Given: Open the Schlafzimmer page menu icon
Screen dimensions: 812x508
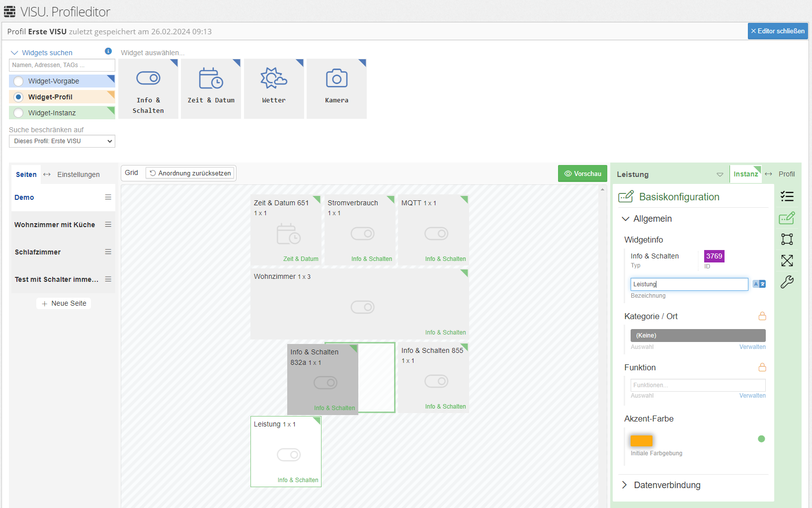Looking at the screenshot, I should [108, 252].
